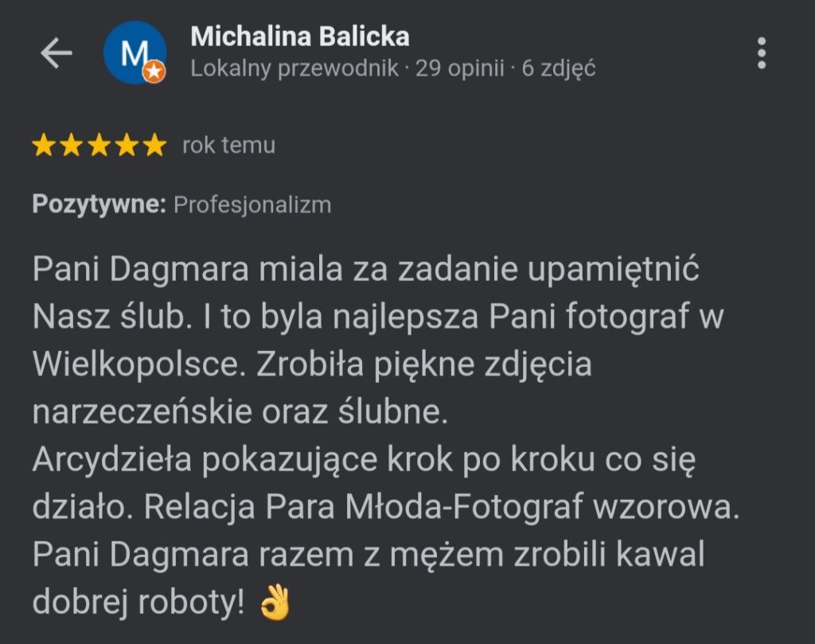Open the three-dot more options menu

762,53
